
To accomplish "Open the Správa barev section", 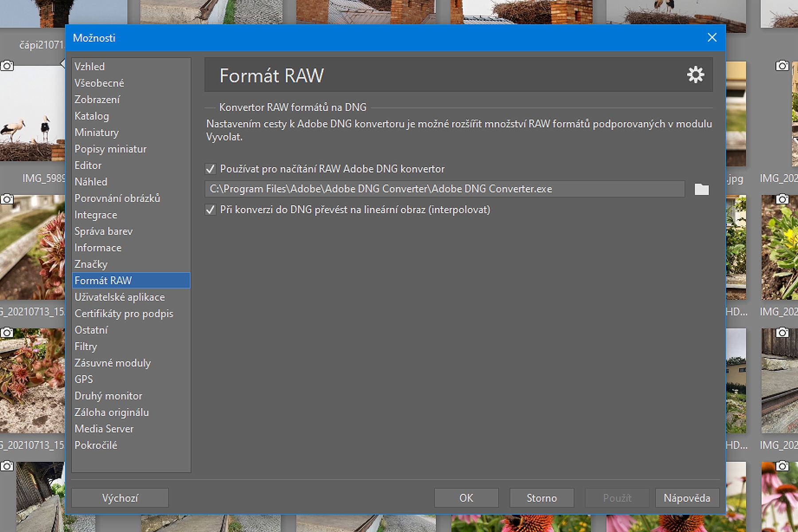I will click(103, 231).
